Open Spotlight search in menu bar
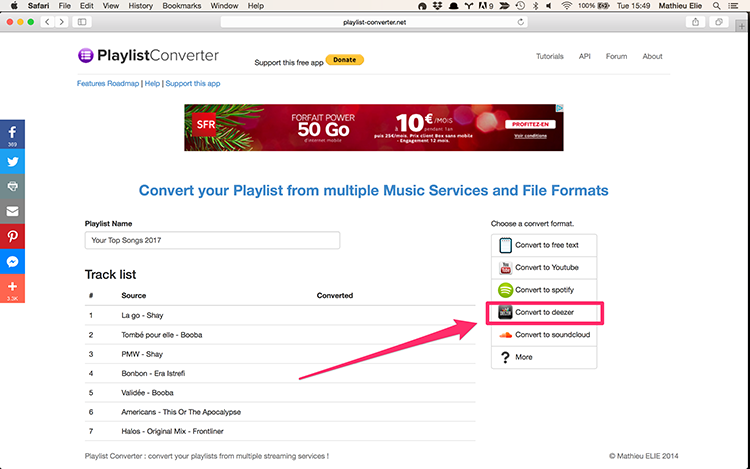Image resolution: width=750 pixels, height=469 pixels. pos(717,6)
